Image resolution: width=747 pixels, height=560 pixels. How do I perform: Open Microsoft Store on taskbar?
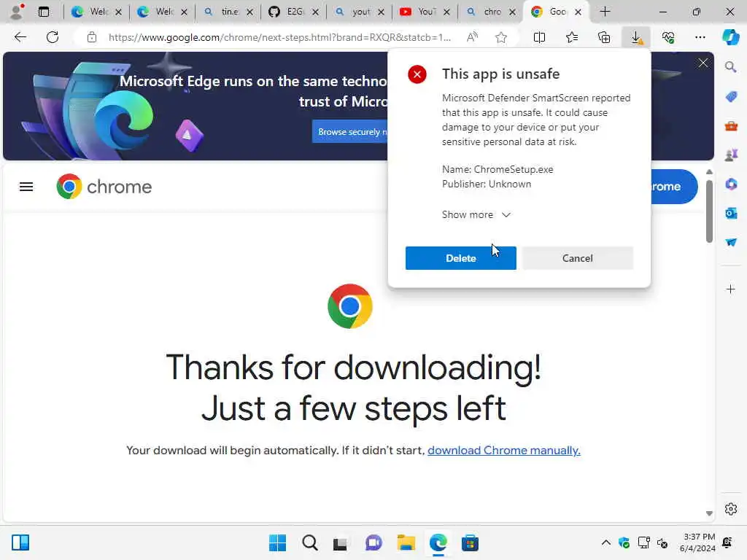click(x=470, y=542)
